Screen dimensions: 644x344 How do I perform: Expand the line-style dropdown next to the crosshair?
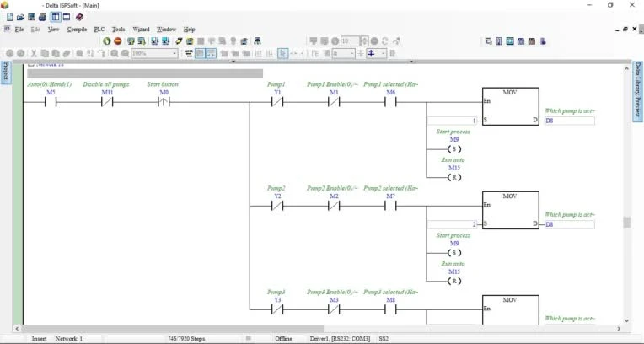pos(384,53)
